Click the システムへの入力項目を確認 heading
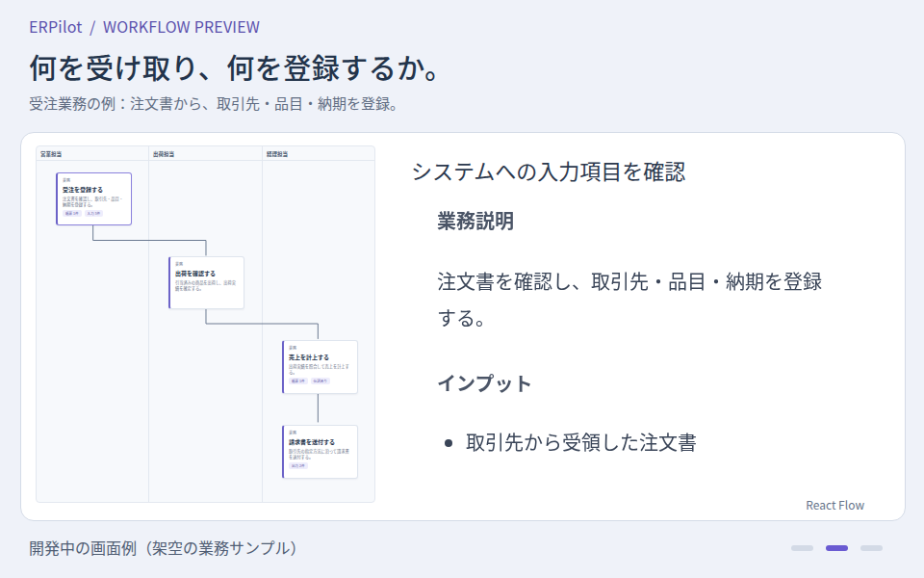The height and width of the screenshot is (578, 924). [x=549, y=171]
